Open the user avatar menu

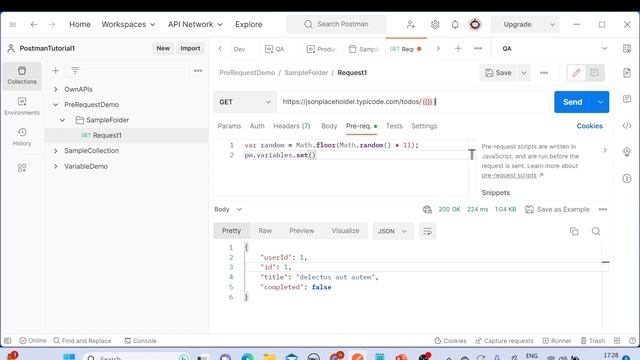click(x=475, y=24)
